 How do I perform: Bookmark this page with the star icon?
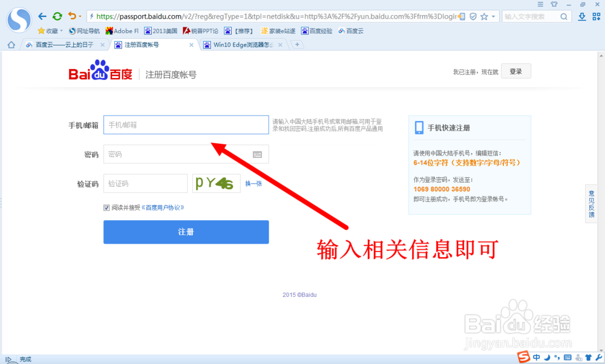[x=484, y=16]
